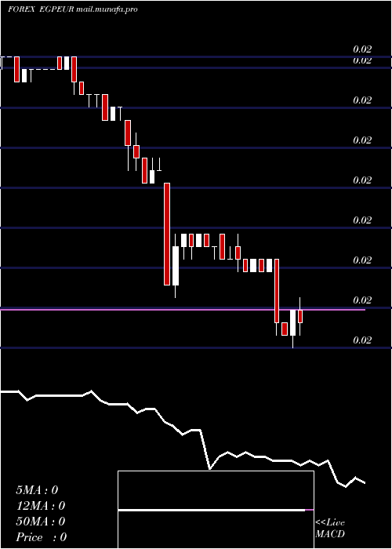Click the MACD panel box at the bottom
Viewport: 392px width, 549px height.
tap(216, 510)
